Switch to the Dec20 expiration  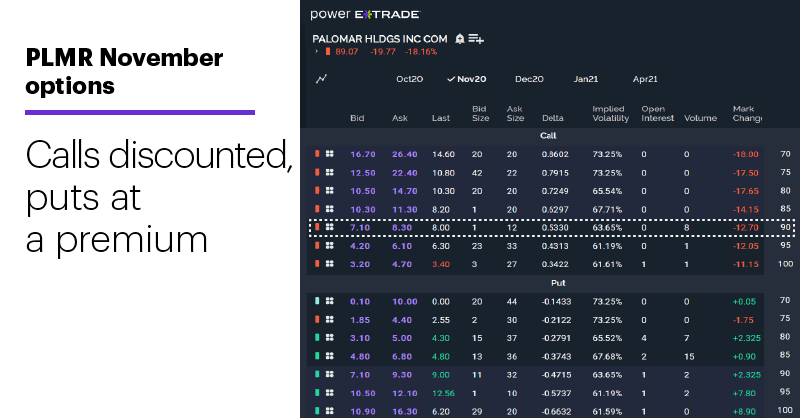(x=529, y=79)
